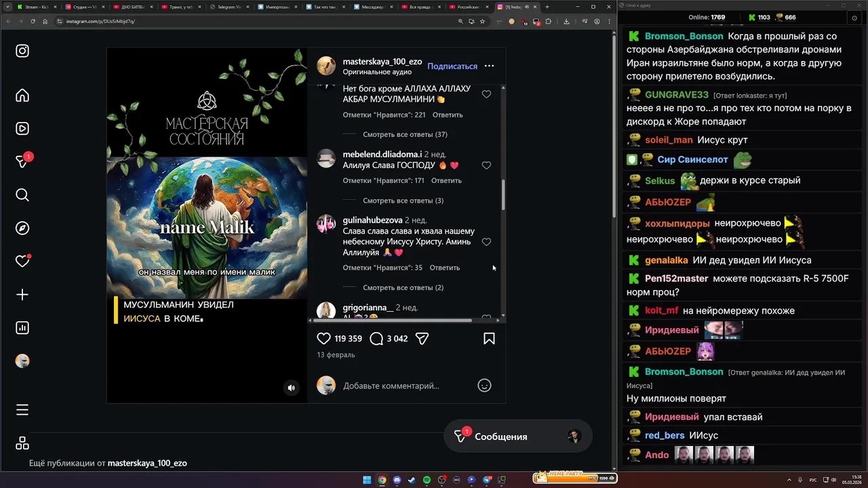This screenshot has width=868, height=488.
Task: Go back in browser history
Action: [x=8, y=21]
